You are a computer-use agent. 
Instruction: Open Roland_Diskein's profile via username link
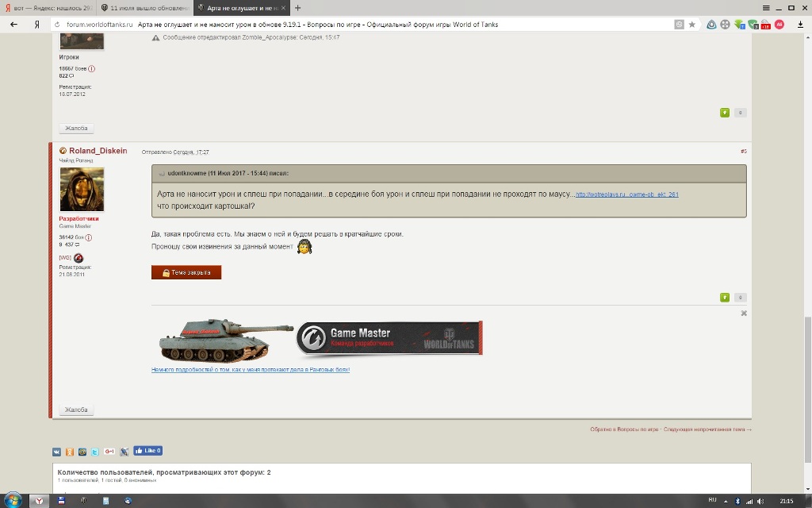[98, 150]
